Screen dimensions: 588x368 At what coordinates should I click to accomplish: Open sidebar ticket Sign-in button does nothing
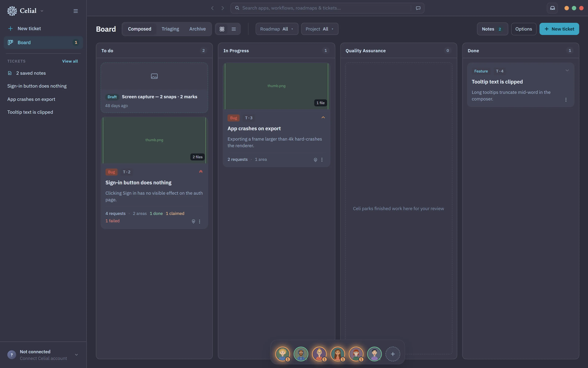point(37,86)
